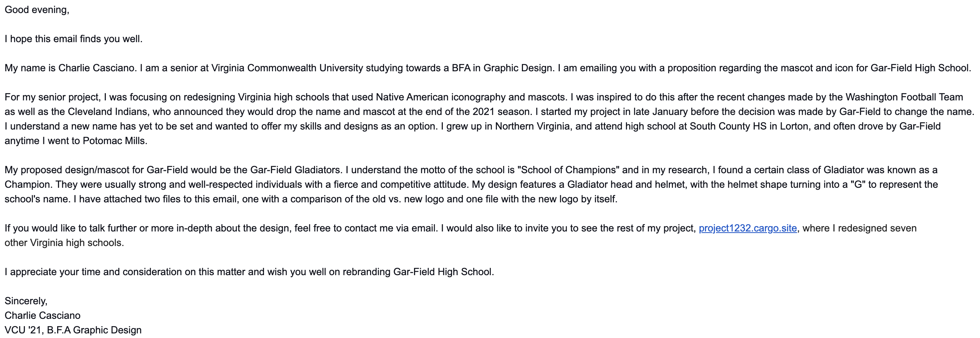The image size is (980, 338).
Task: Click the 'other Virginia high schools.' line
Action: click(64, 243)
